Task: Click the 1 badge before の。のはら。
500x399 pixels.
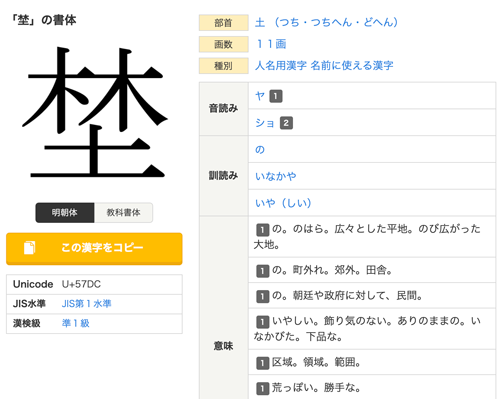Action: click(262, 230)
